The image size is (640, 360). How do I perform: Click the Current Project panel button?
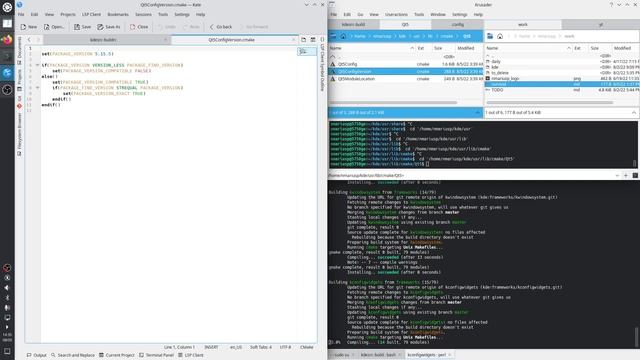(x=116, y=355)
